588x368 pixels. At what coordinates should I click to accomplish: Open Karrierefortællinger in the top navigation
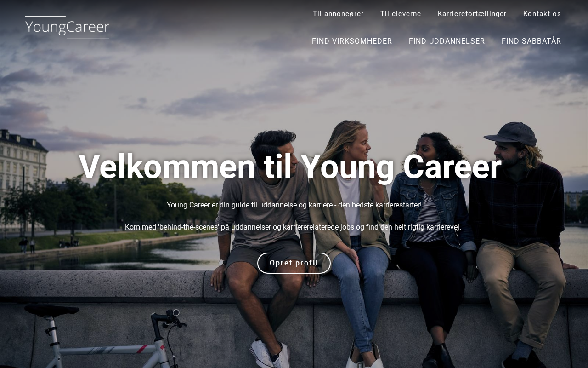tap(472, 14)
